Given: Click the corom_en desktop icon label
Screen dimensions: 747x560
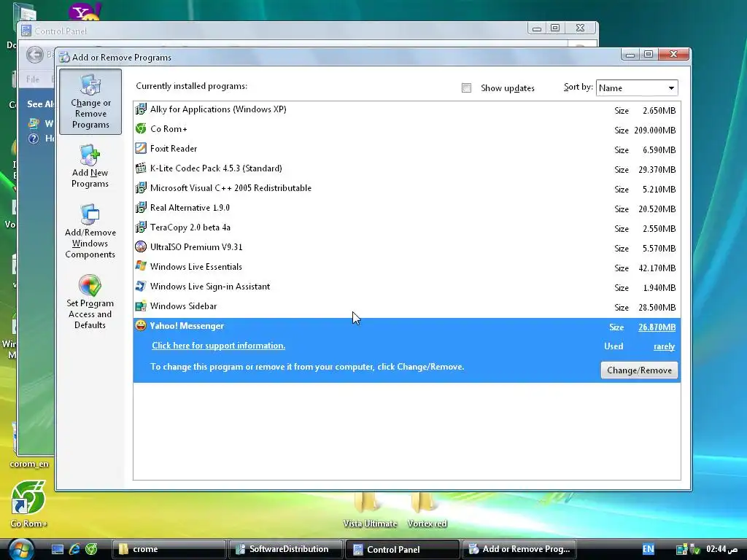Looking at the screenshot, I should (29, 464).
